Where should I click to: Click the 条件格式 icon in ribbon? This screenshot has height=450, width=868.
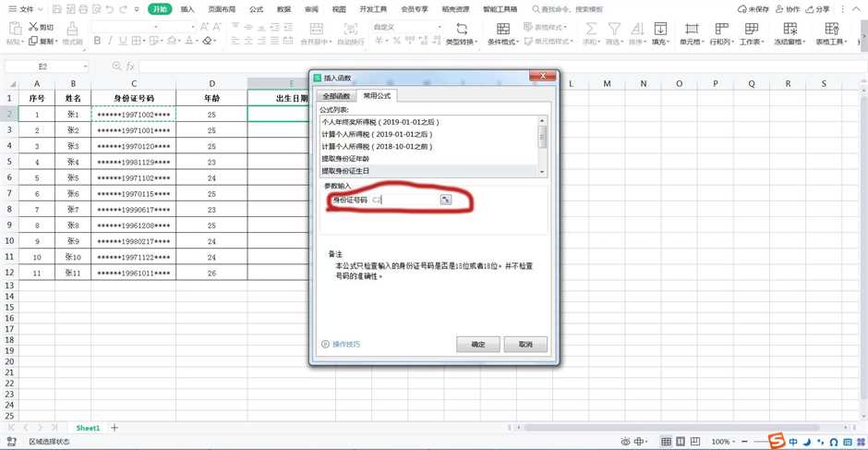point(503,29)
